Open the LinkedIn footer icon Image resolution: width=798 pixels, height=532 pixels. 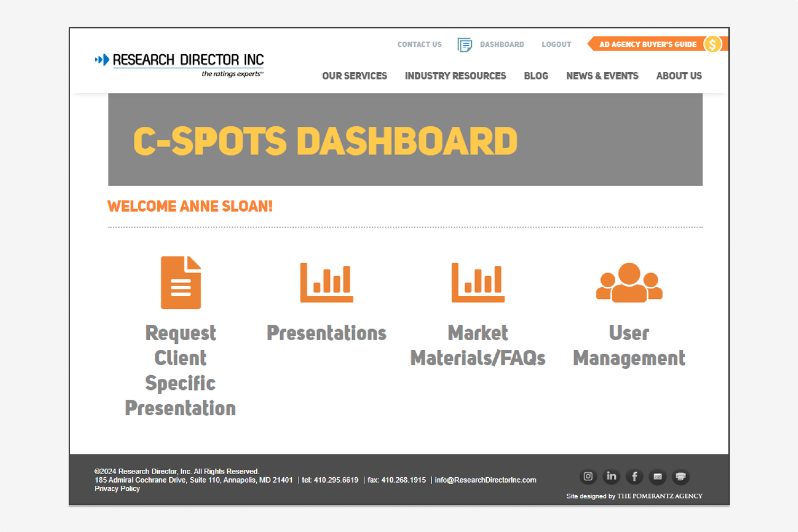pyautogui.click(x=611, y=476)
